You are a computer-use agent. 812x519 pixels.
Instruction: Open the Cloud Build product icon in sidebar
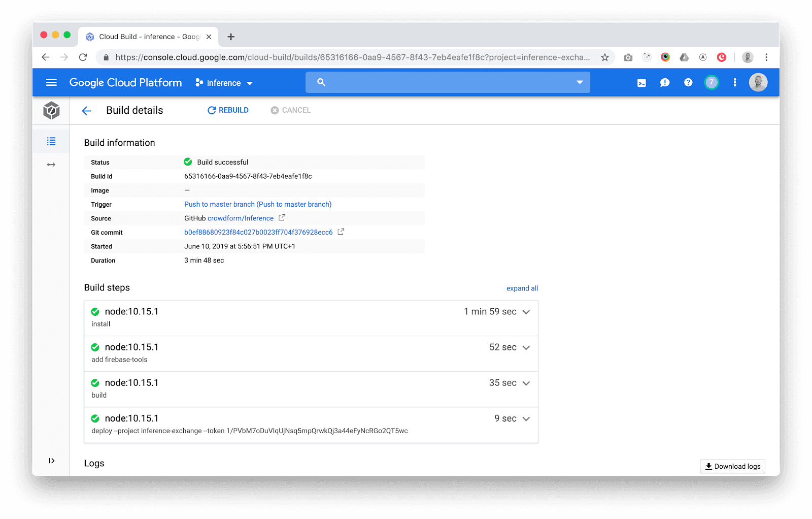(x=51, y=110)
